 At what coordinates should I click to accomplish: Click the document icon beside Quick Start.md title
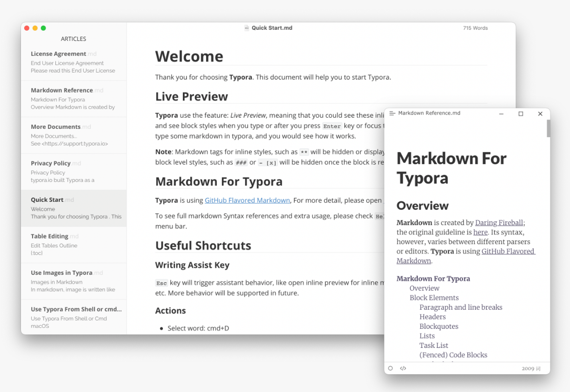[x=247, y=28]
